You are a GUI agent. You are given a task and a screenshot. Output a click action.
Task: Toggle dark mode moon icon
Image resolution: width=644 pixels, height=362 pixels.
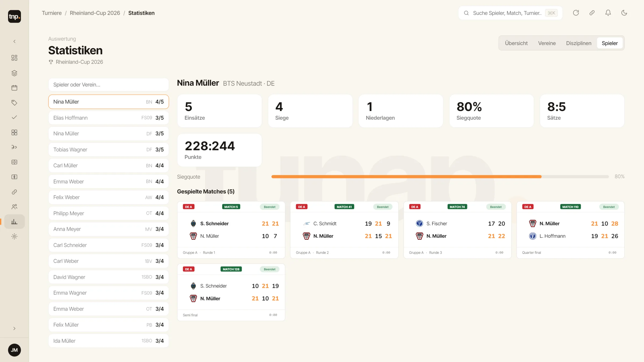pyautogui.click(x=624, y=13)
